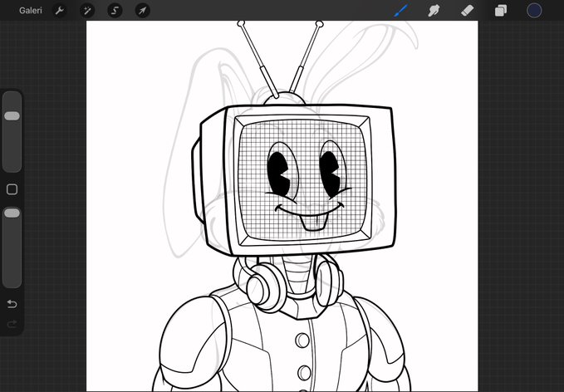Activate the Transform arrow tool

pos(142,11)
